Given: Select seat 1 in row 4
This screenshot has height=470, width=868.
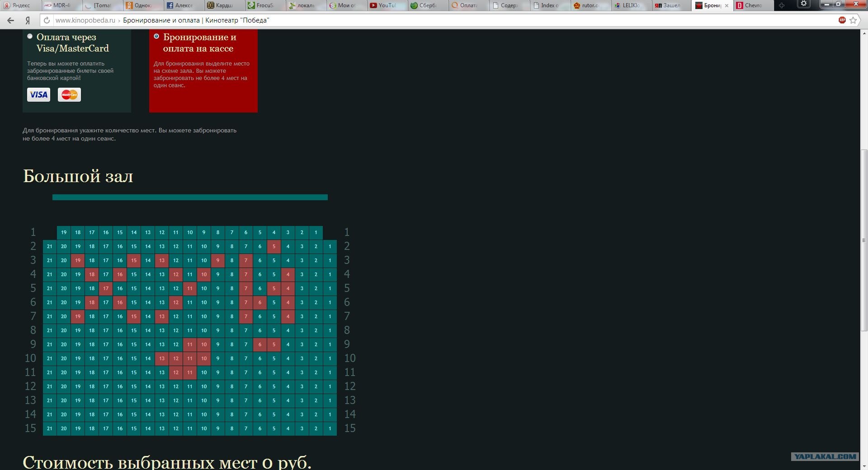Looking at the screenshot, I should click(330, 274).
